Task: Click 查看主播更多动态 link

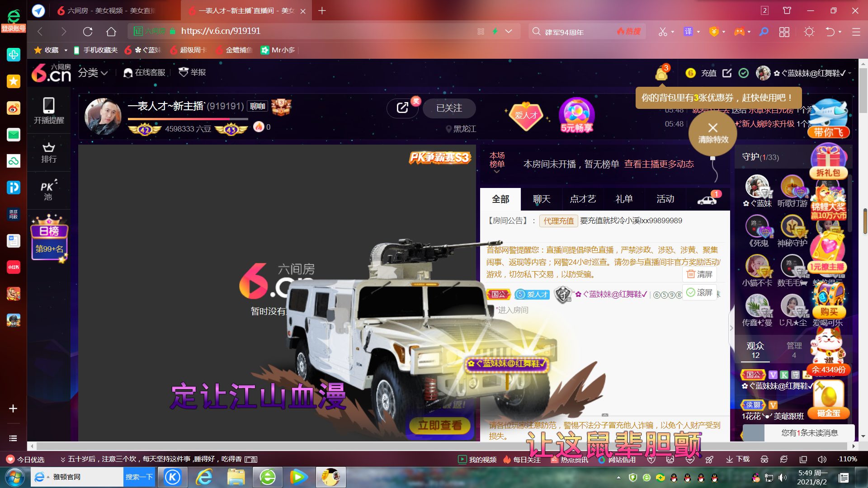Action: tap(659, 164)
